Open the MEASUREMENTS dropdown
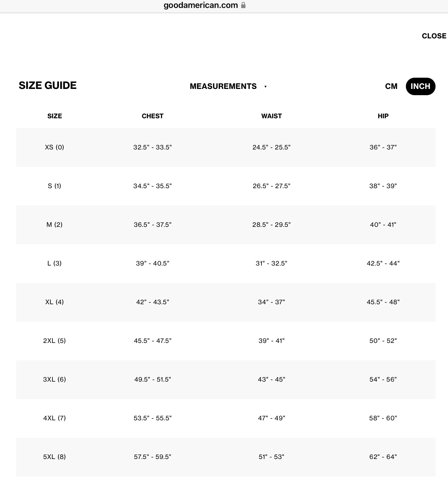 (228, 86)
